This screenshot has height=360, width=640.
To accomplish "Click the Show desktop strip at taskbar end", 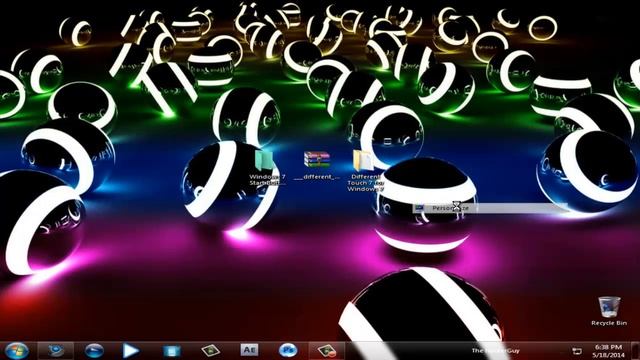I will [x=636, y=351].
